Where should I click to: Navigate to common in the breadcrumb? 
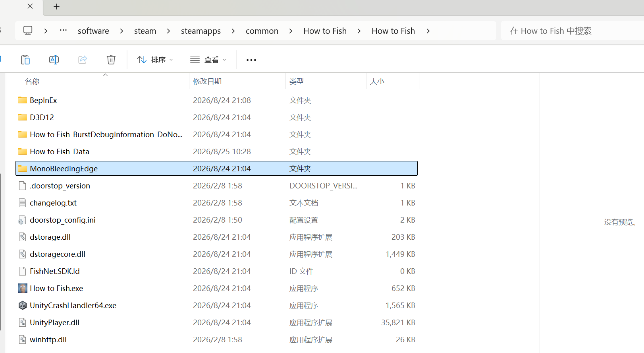tap(262, 31)
